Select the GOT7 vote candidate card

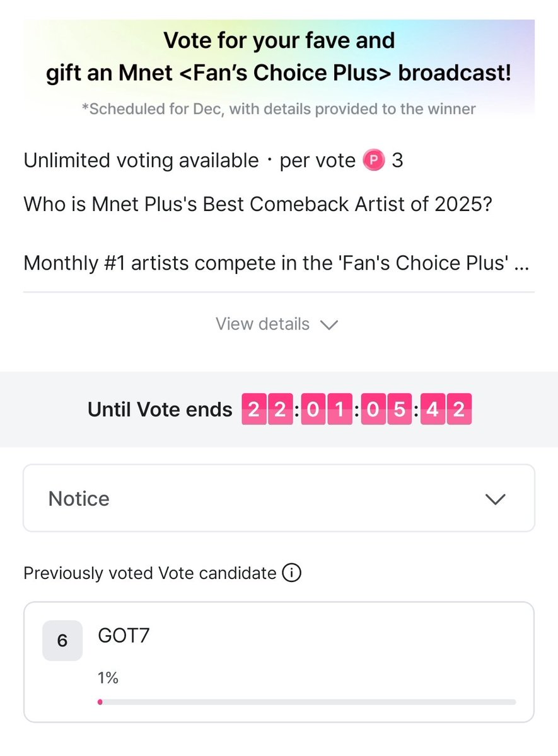(279, 661)
